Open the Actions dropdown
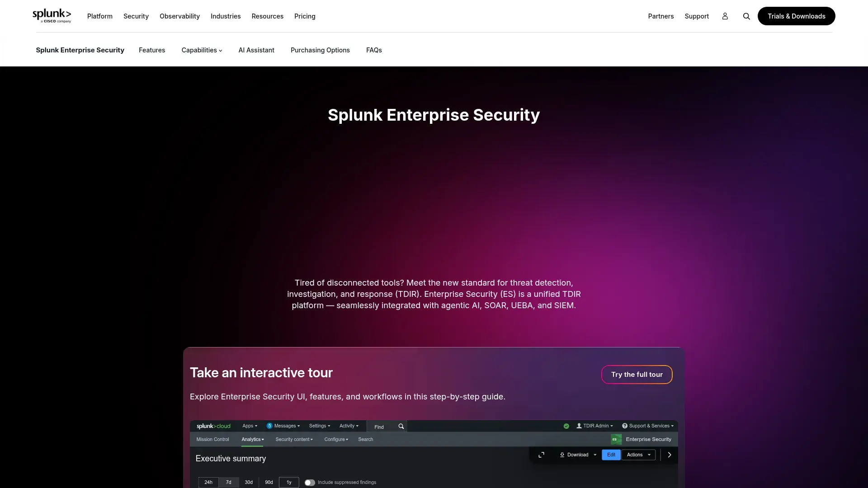This screenshot has height=488, width=868. click(x=638, y=455)
